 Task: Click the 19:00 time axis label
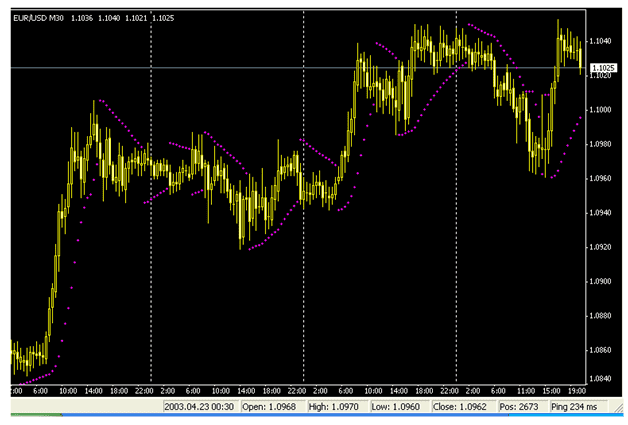tap(577, 391)
